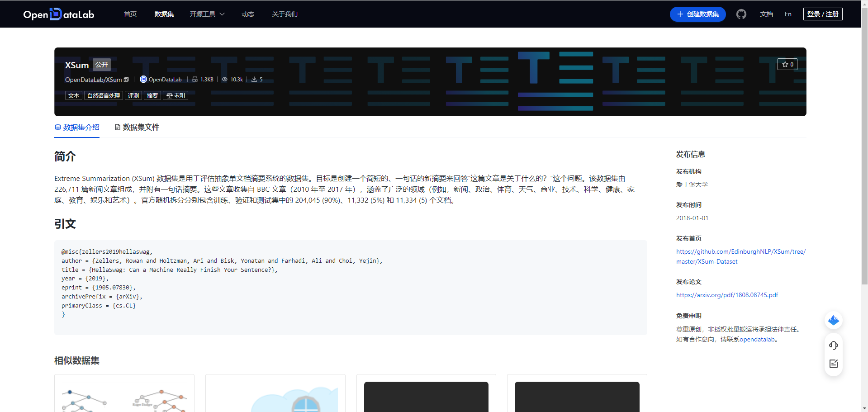Click the 1.3KB dataset size icon
The height and width of the screenshot is (412, 868).
(x=195, y=80)
